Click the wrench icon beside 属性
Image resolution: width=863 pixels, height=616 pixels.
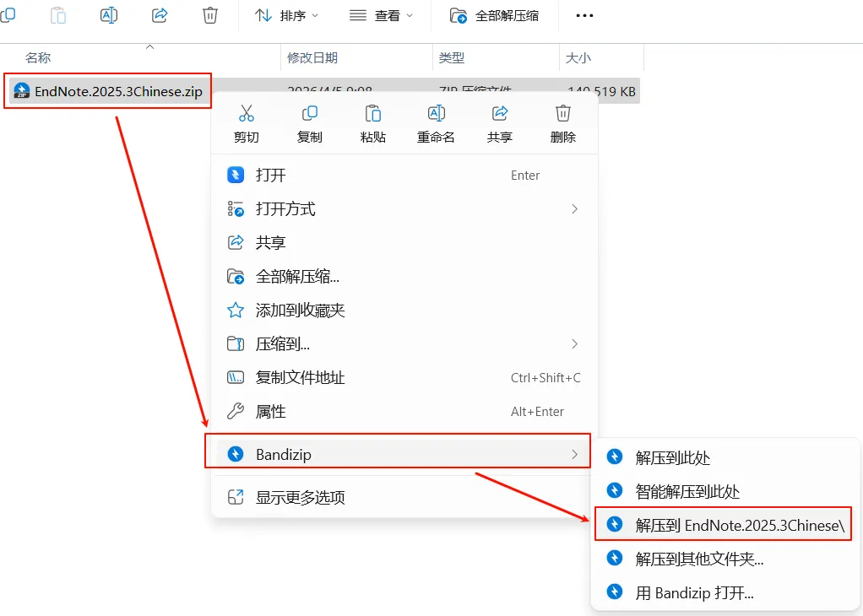[x=236, y=411]
